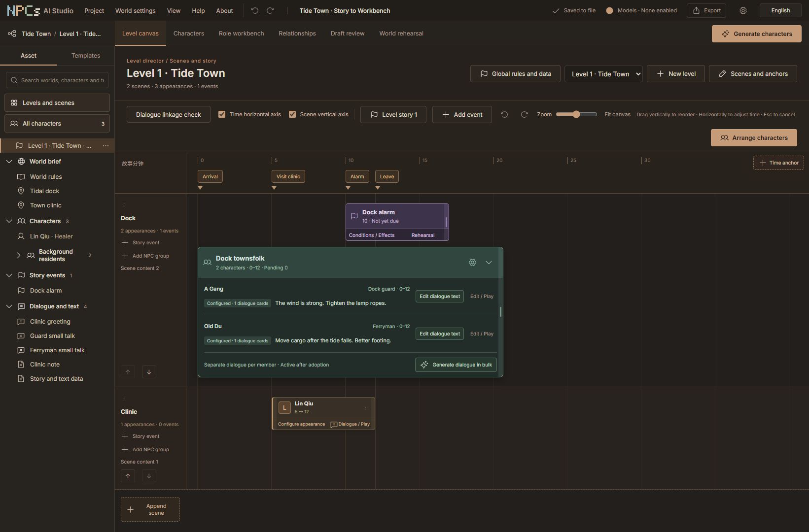Screen dimensions: 809x532
Task: Expand the Background residents group
Action: point(19,255)
